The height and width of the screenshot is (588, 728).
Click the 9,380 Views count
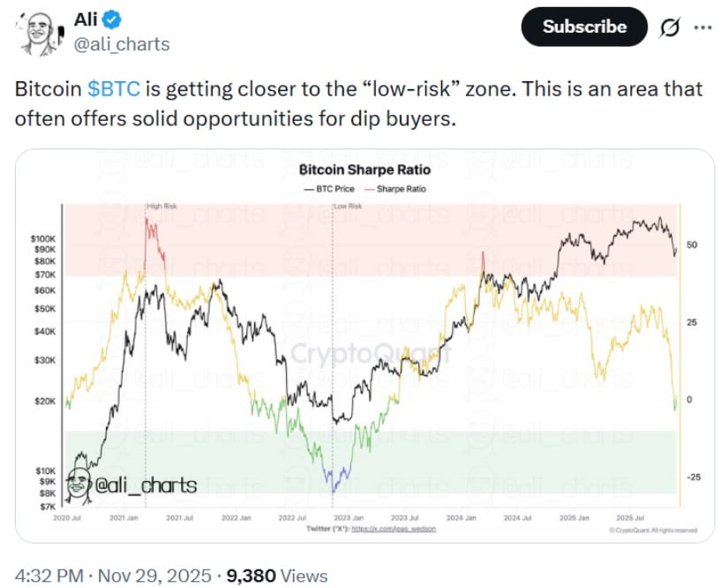click(276, 577)
